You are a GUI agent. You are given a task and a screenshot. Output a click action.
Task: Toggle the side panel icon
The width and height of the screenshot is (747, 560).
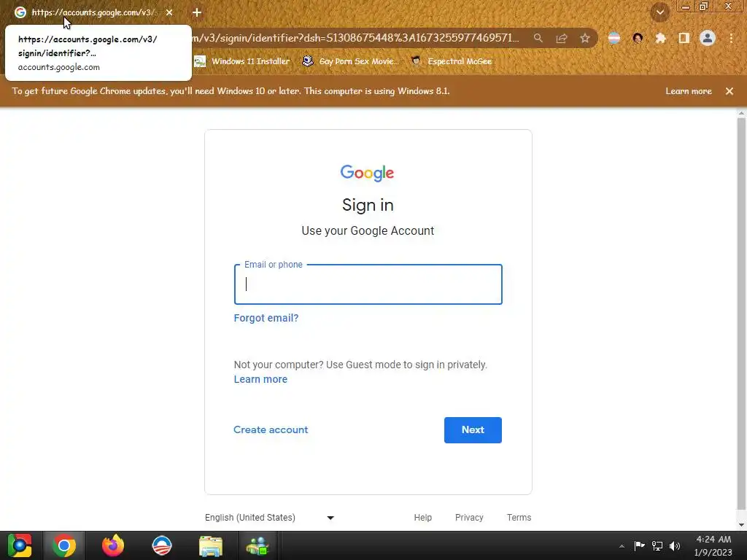[x=684, y=38]
